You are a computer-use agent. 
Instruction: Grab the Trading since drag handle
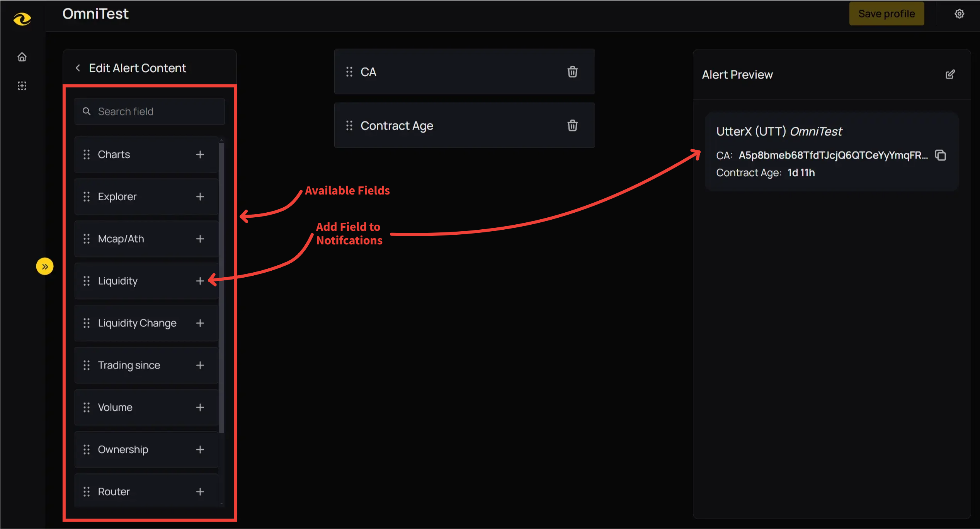point(87,365)
